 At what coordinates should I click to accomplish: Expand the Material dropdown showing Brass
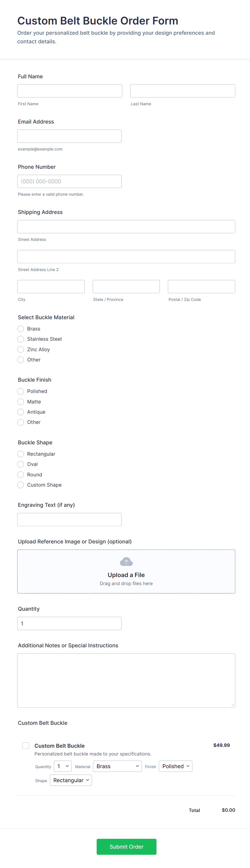coord(117,766)
